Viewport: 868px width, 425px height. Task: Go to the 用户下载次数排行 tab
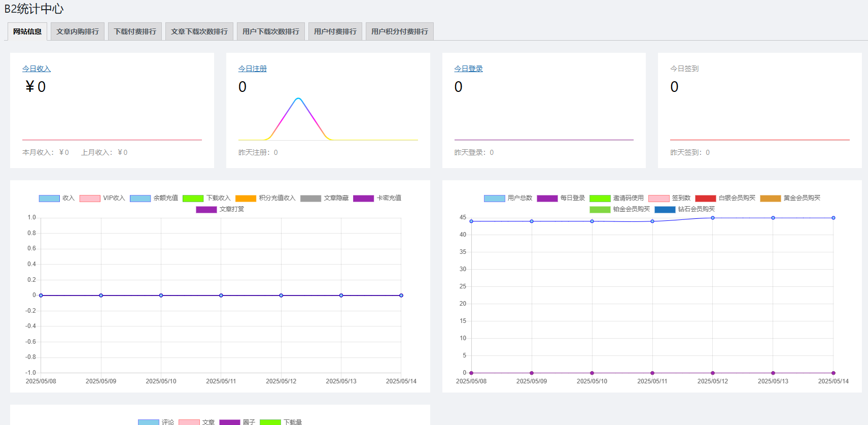(x=270, y=31)
